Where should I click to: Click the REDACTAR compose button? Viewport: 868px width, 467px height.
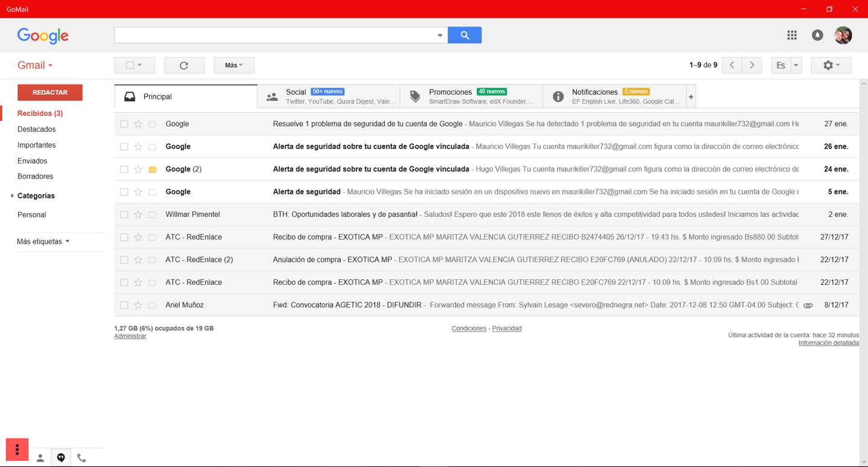pos(50,92)
